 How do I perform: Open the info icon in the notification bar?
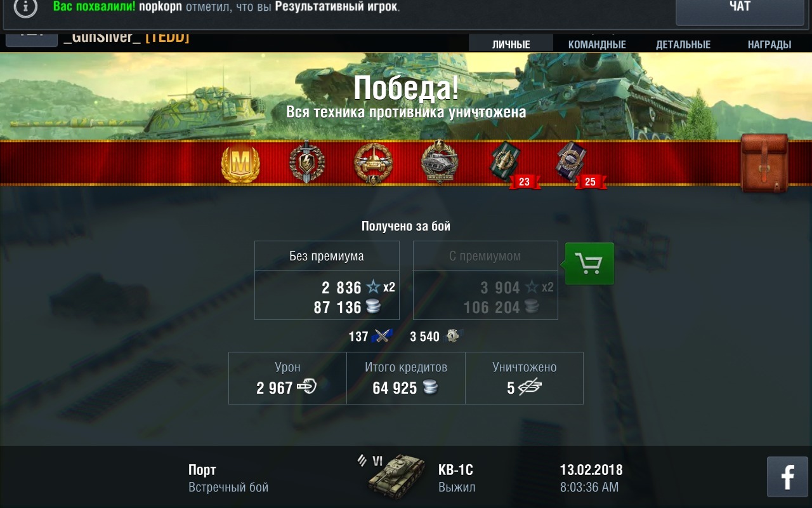(x=25, y=7)
